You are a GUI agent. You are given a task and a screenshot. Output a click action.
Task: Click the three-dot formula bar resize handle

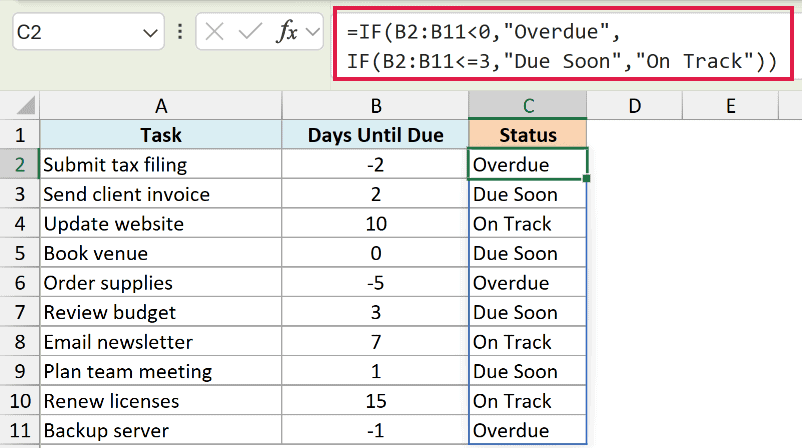coord(180,32)
